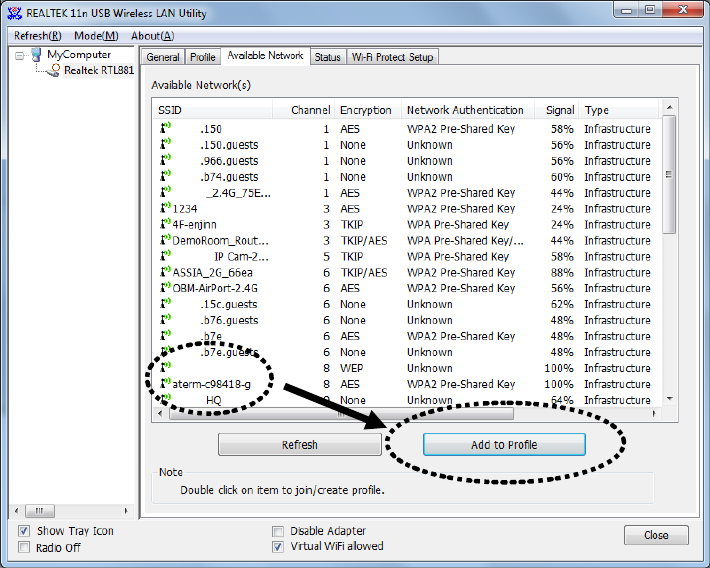
Task: Click network icon on the IP Cam-2... row
Action: (166, 255)
